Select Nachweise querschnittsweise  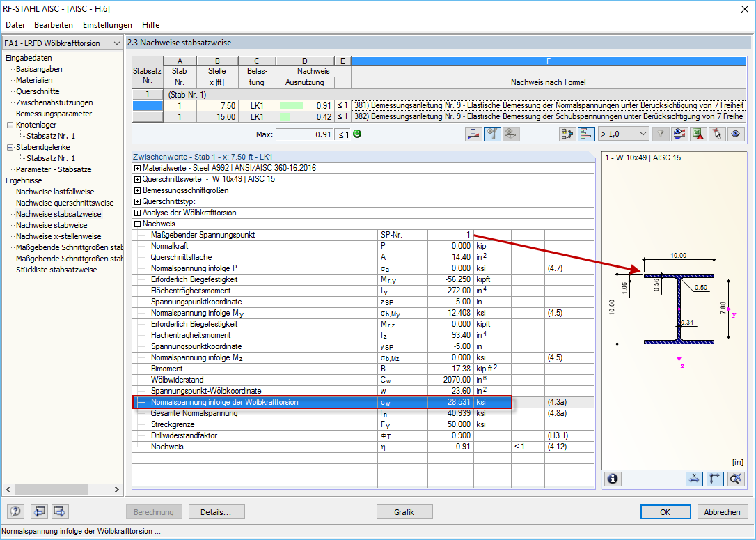65,203
